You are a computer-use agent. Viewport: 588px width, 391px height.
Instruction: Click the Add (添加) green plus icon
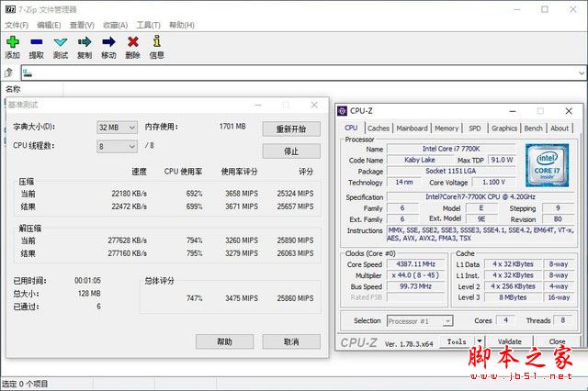(x=12, y=41)
